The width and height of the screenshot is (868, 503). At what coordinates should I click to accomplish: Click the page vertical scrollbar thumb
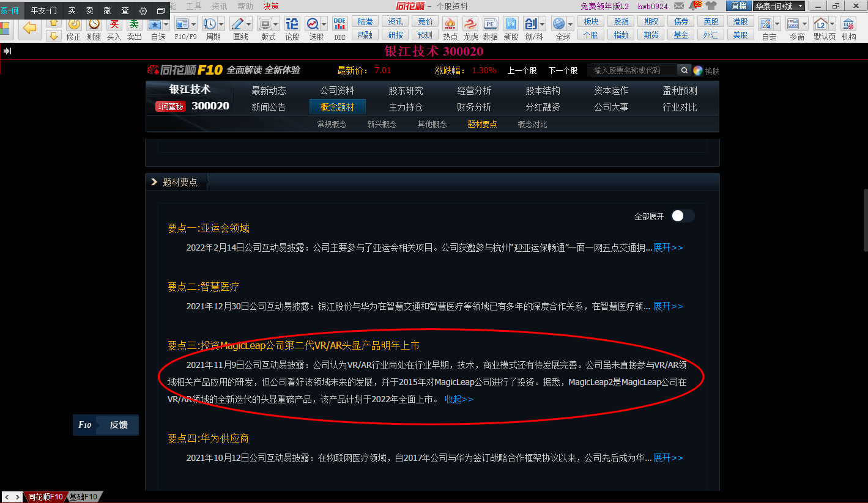click(x=865, y=220)
